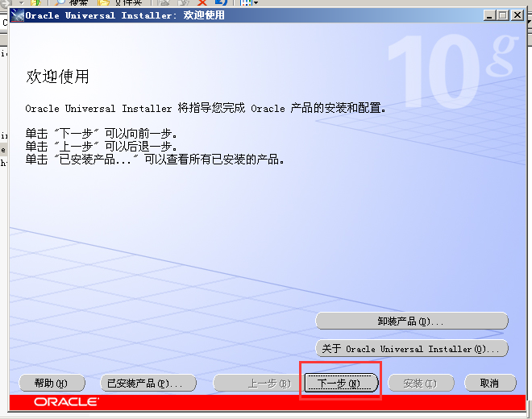The image size is (532, 419).
Task: Open 帮助(H) help button
Action: coord(52,383)
